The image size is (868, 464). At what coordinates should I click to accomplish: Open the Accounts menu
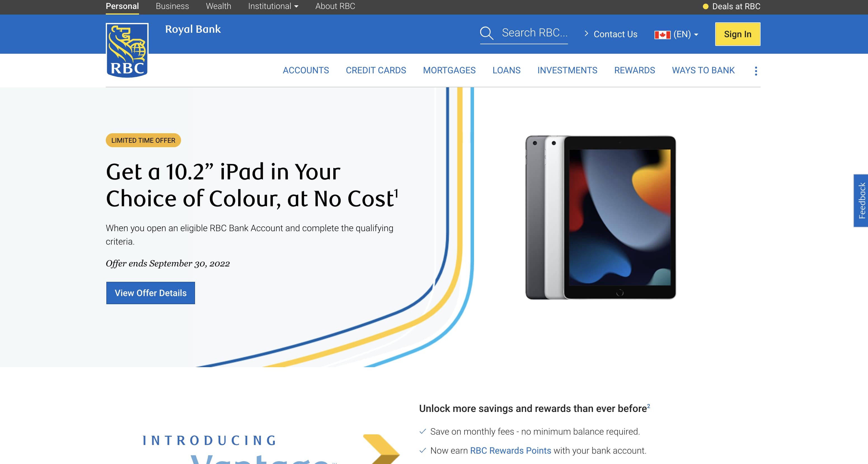pos(306,71)
